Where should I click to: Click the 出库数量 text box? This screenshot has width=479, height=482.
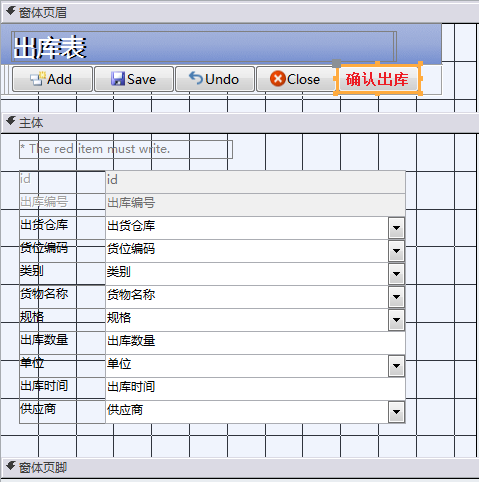[x=255, y=343]
